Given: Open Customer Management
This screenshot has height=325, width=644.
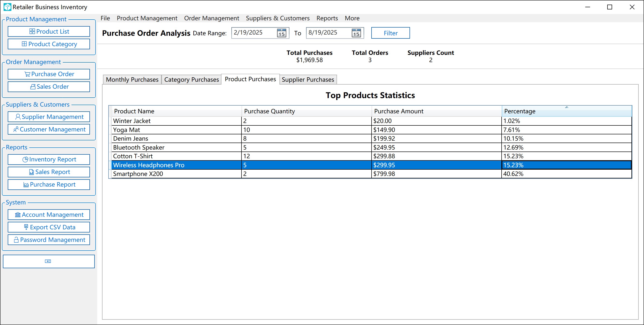Looking at the screenshot, I should tap(49, 129).
